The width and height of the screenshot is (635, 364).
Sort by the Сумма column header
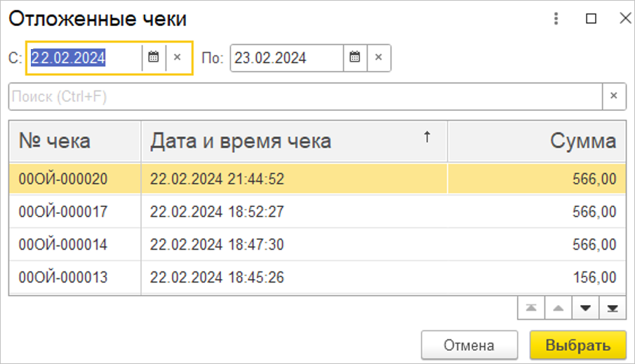[537, 141]
